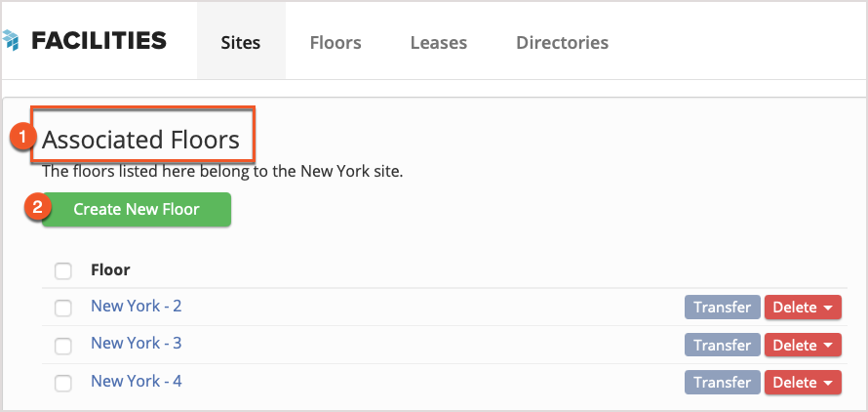
Task: Open the Leases tab
Action: click(x=439, y=43)
